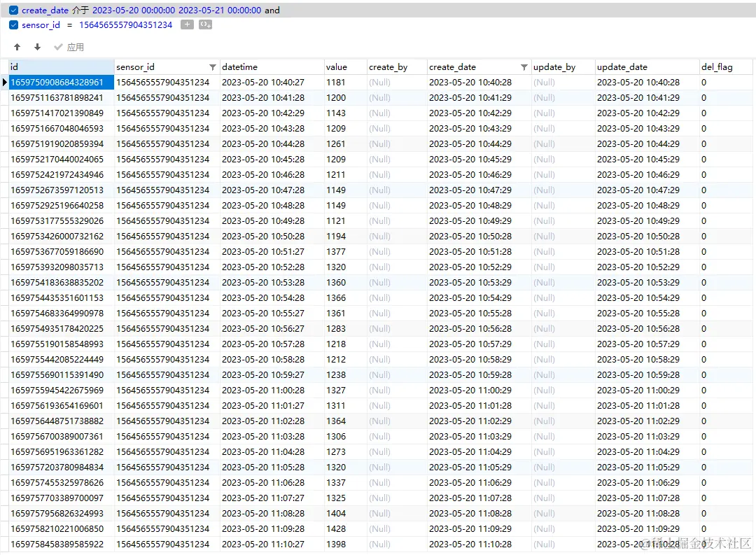Select the create_by column header
Image resolution: width=756 pixels, height=555 pixels.
pos(398,67)
